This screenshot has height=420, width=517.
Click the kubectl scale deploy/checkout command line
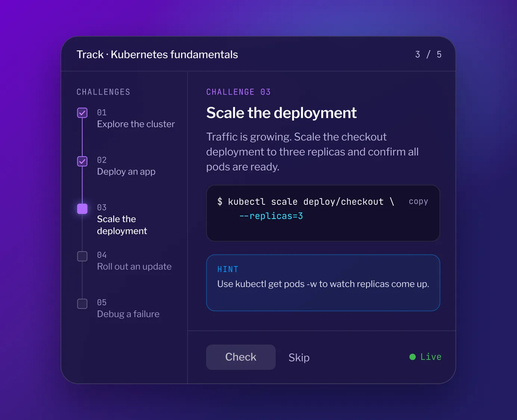tap(306, 202)
